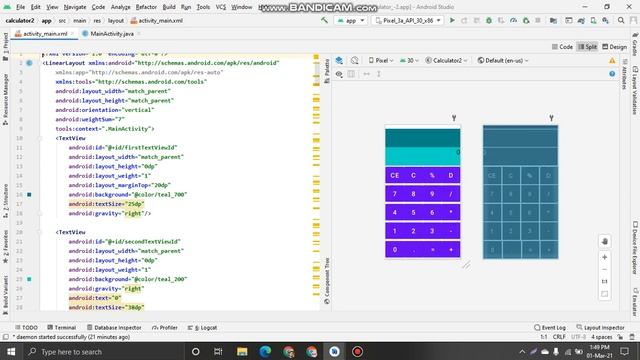
Task: Zoom in the layout preview with plus
Action: coord(605,257)
